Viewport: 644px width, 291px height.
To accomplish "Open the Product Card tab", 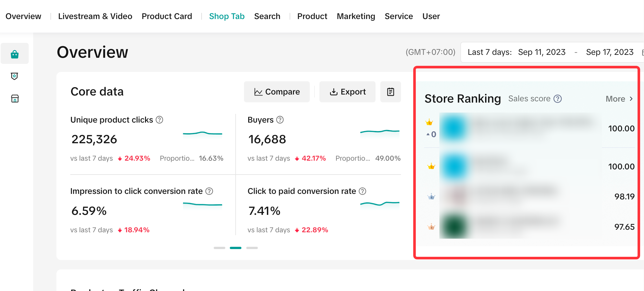I will click(167, 16).
